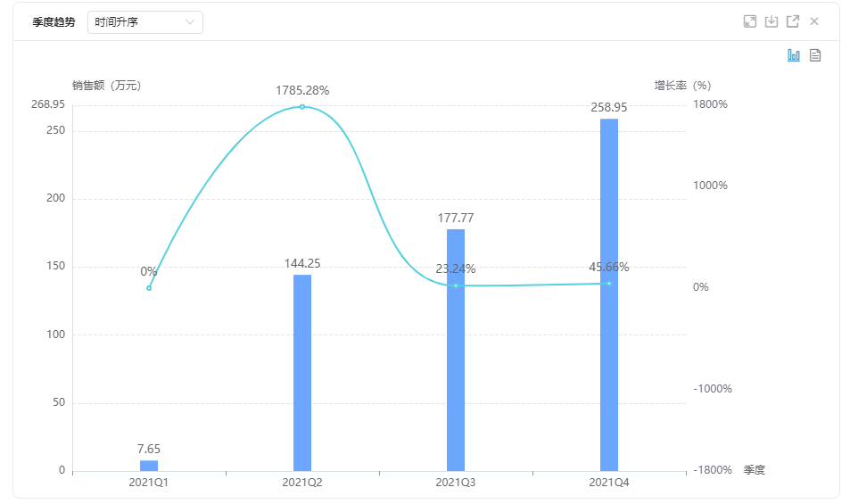Click the export/open-in-new-window icon
Viewport: 850px width, 504px height.
[792, 21]
